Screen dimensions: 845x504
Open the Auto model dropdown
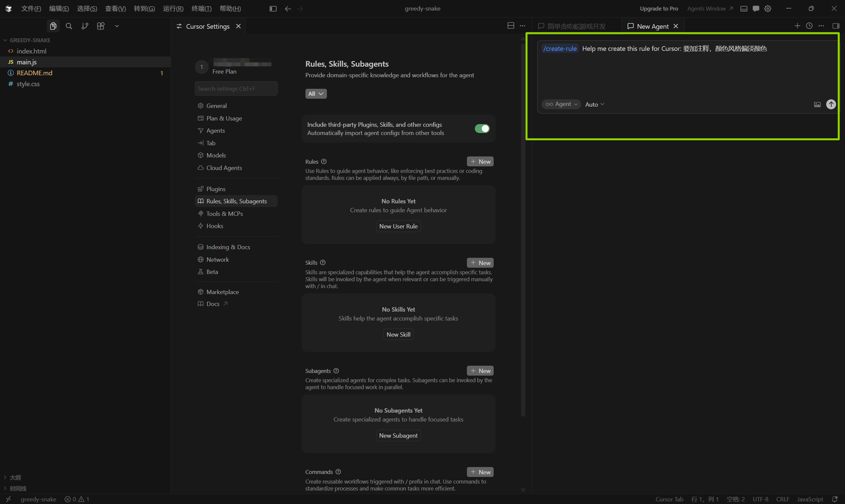595,105
